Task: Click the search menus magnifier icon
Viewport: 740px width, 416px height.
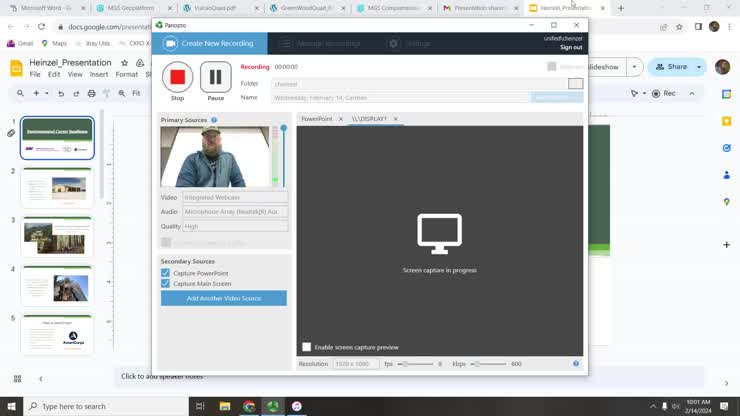Action: [x=20, y=93]
